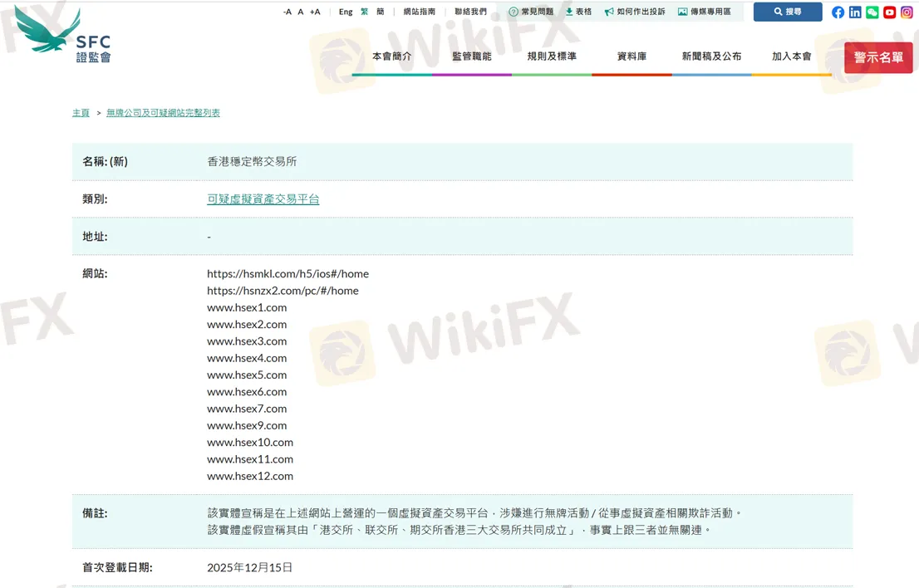
Task: Select text www.hsex9.com
Action: pyautogui.click(x=247, y=426)
